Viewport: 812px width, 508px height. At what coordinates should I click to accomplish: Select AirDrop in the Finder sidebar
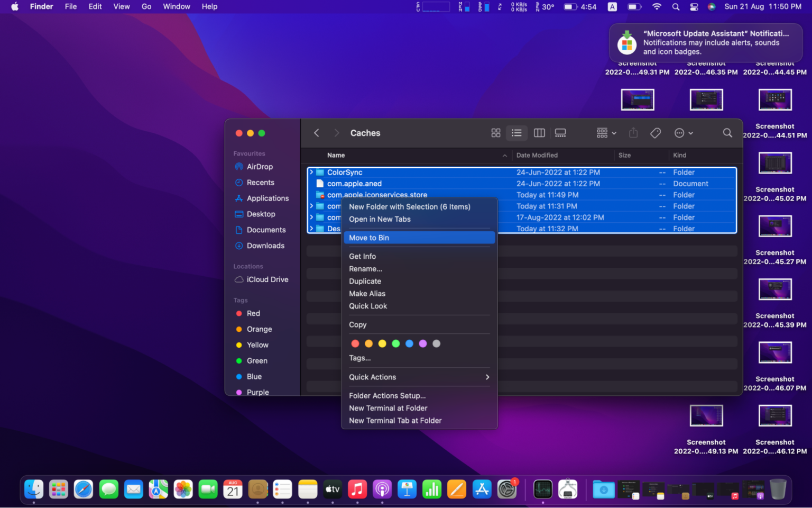260,166
